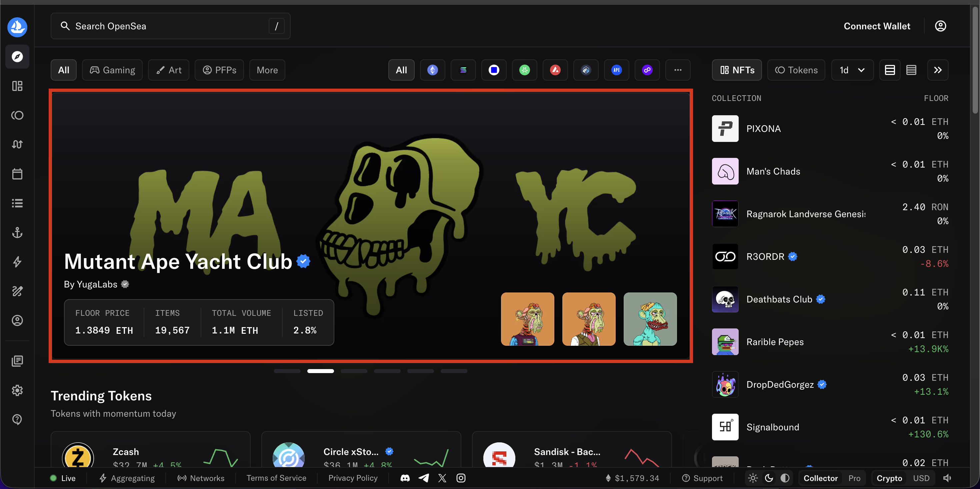Screen dimensions: 980x489
Task: Open the Instagram icon in footer
Action: click(x=461, y=478)
